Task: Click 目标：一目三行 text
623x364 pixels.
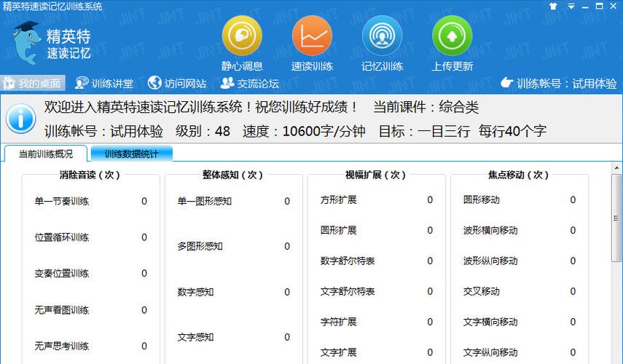Action: pyautogui.click(x=424, y=131)
